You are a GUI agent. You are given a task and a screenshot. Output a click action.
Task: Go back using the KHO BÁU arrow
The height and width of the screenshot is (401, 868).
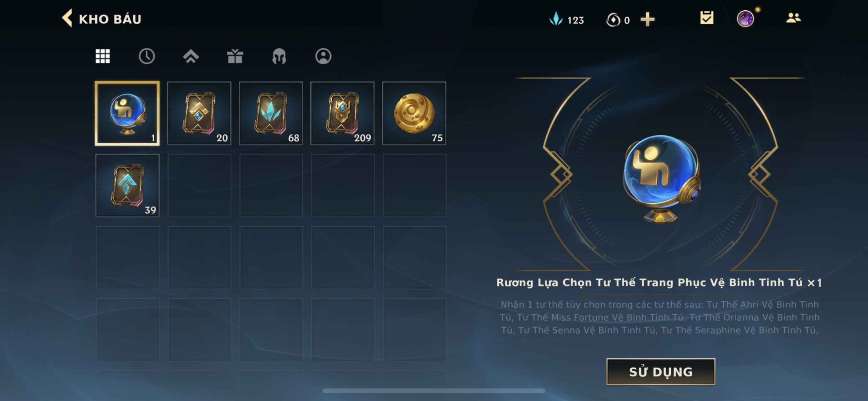(67, 18)
